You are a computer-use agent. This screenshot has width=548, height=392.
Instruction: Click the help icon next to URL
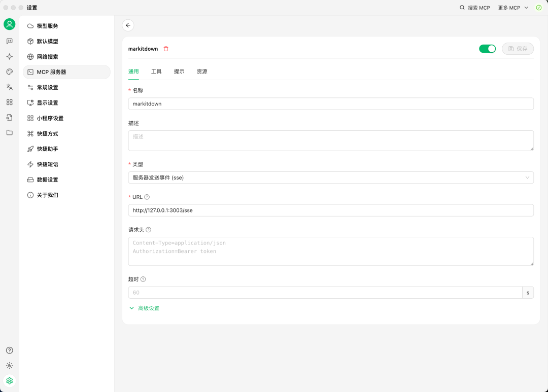147,197
